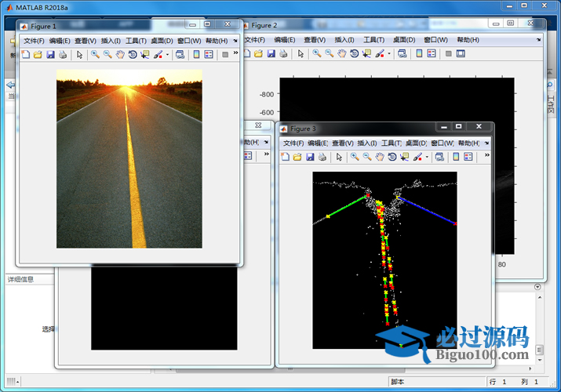
Task: Insert Colorbar icon in Figure 2 toolbar
Action: 419,53
